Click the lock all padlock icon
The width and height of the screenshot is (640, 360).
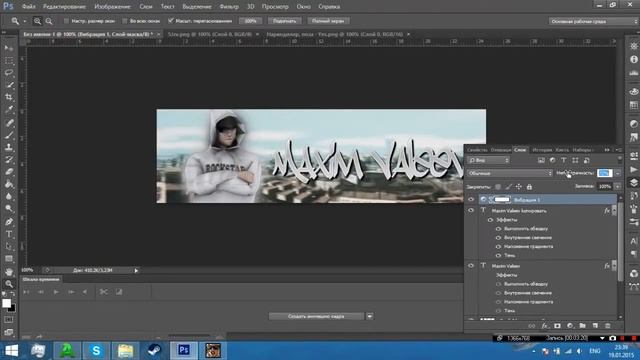point(529,187)
